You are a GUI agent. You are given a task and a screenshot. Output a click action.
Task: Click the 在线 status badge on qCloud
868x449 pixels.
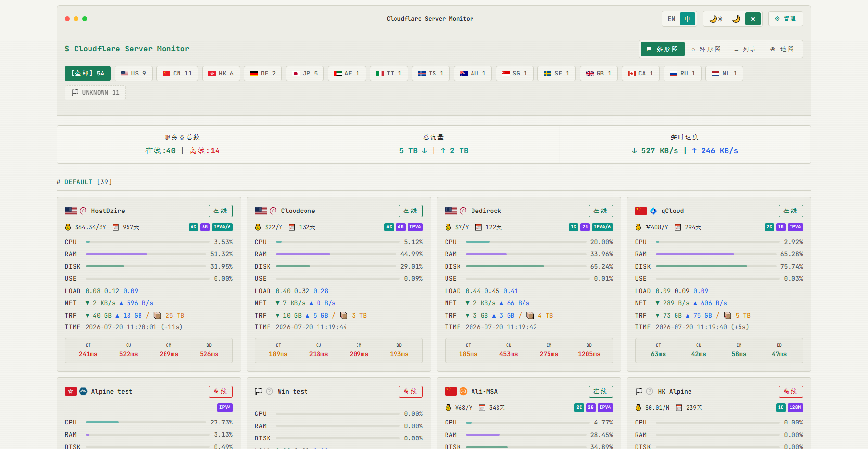791,211
